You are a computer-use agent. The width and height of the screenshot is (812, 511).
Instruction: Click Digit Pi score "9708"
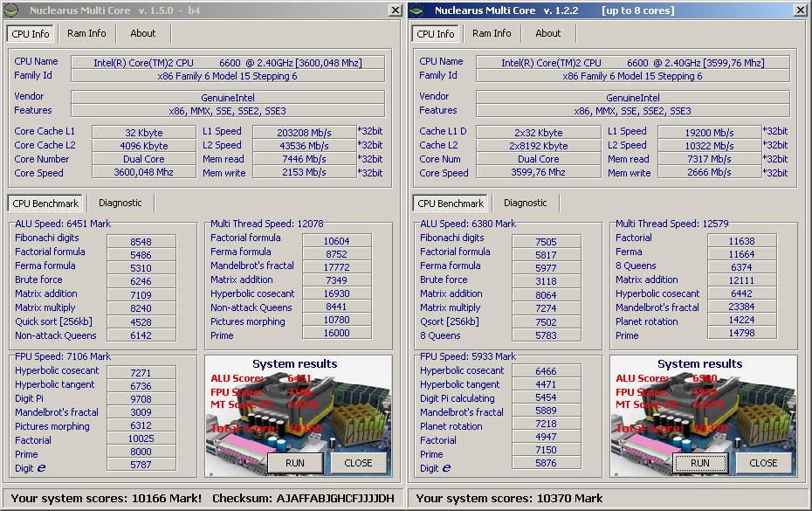pos(141,399)
